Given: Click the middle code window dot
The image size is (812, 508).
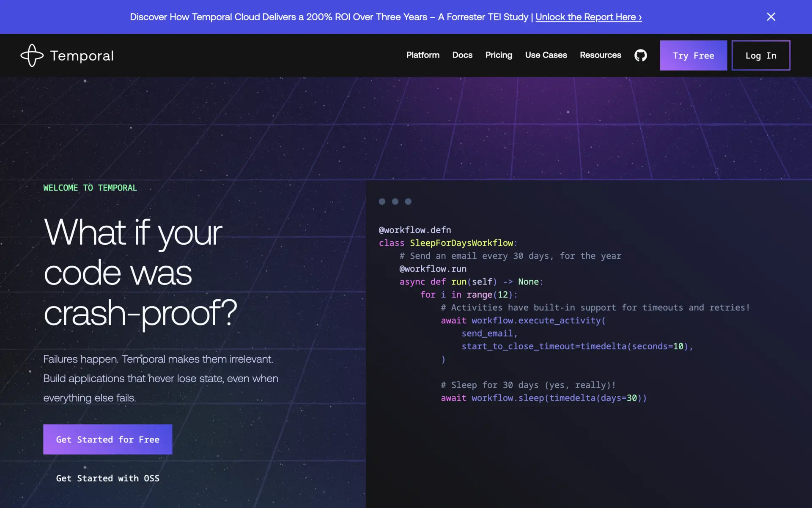Looking at the screenshot, I should 395,202.
